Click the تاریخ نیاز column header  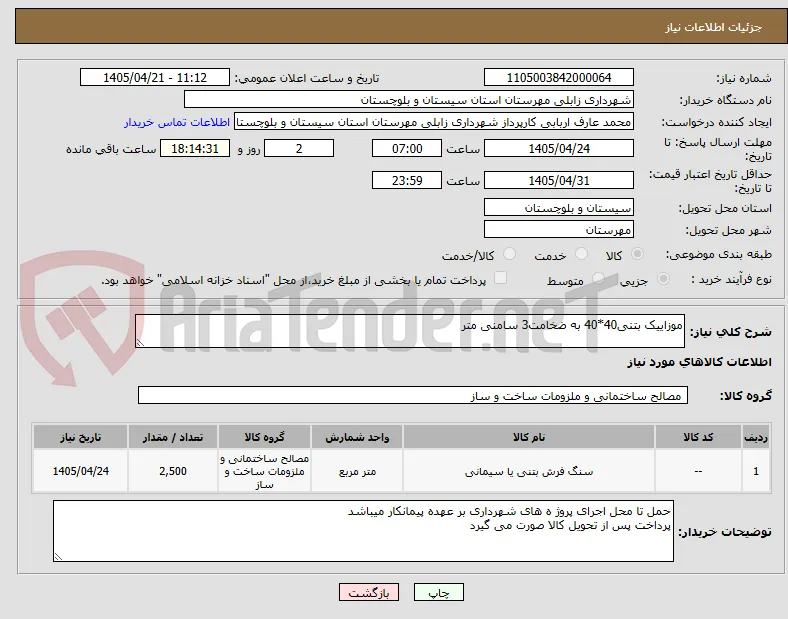coord(80,437)
